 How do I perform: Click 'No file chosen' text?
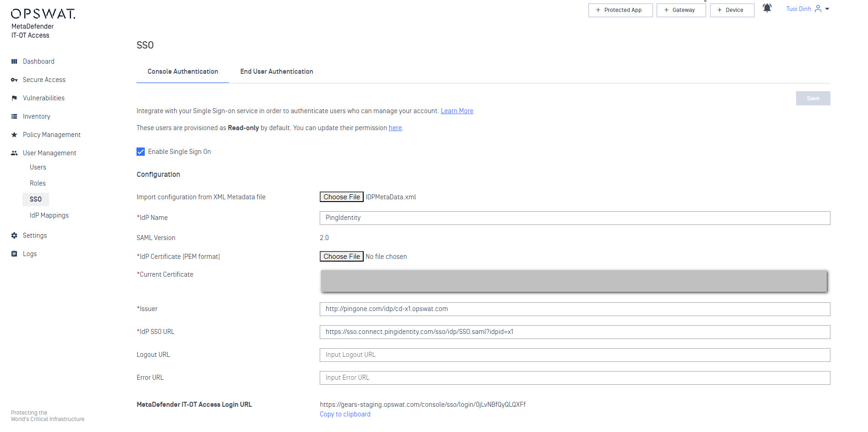(x=386, y=257)
